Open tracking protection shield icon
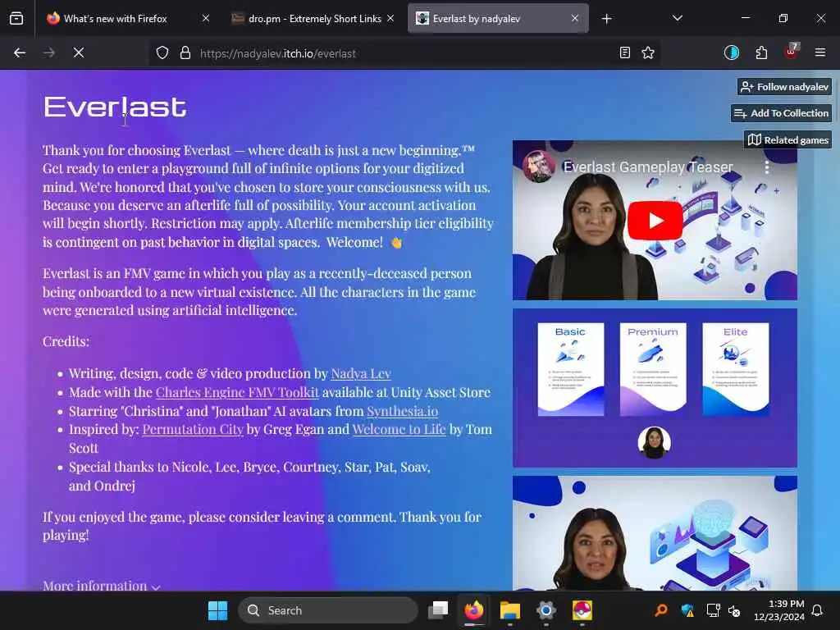840x630 pixels. pos(162,53)
